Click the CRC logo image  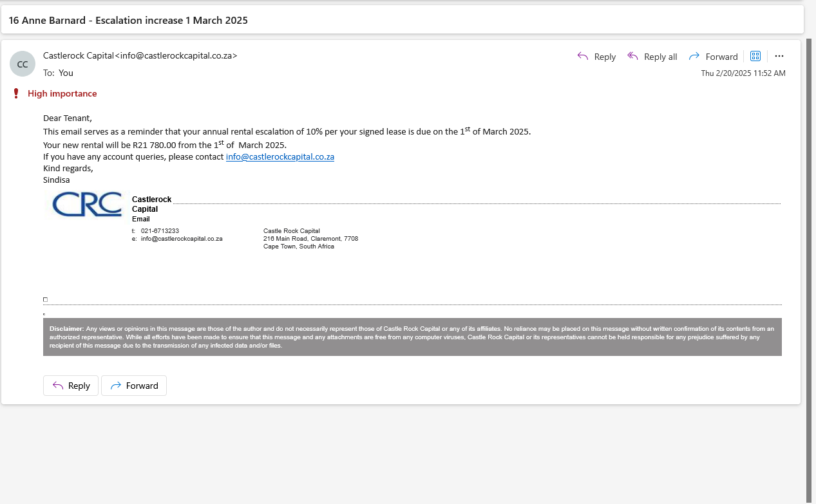tap(88, 204)
